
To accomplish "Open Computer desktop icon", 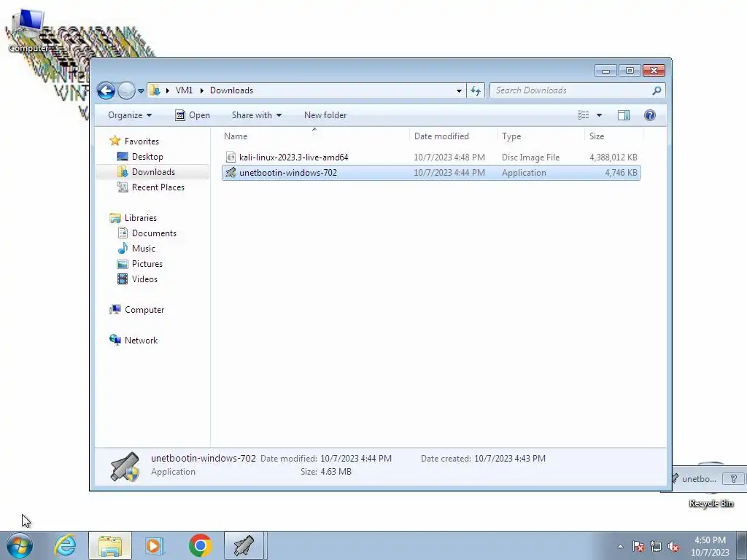I will [x=28, y=31].
